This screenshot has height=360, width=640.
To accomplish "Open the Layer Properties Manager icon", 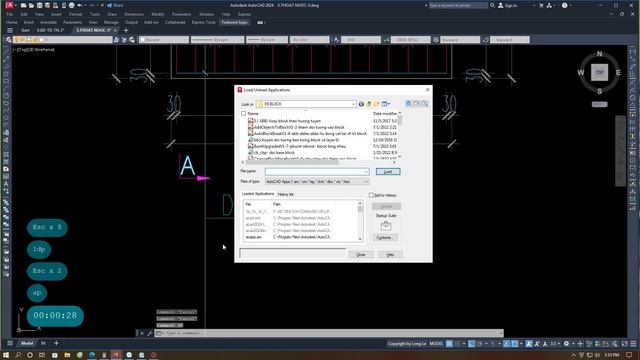I will 9,40.
